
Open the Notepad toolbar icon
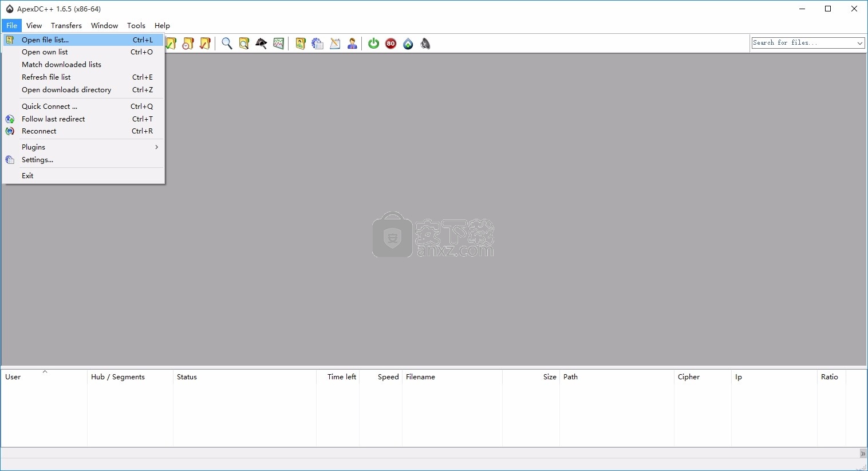point(335,44)
